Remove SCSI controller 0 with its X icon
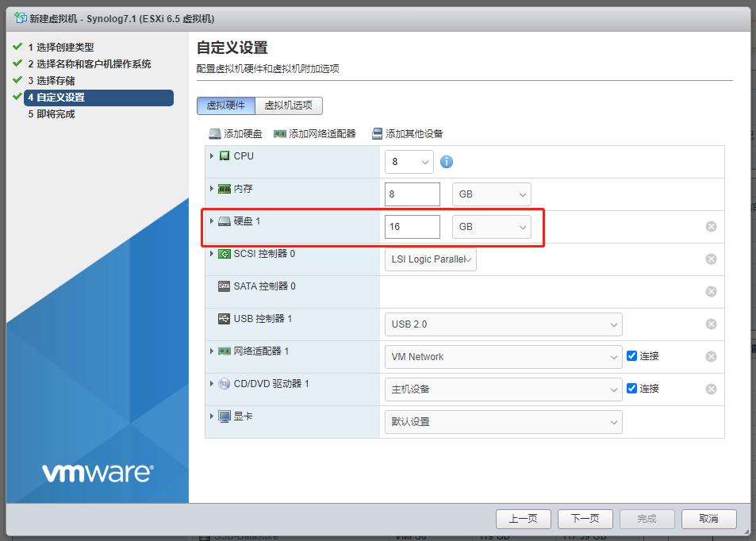The height and width of the screenshot is (541, 756). click(x=711, y=259)
